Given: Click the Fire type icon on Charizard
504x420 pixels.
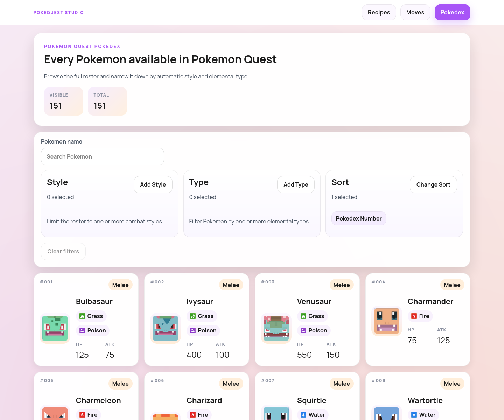Looking at the screenshot, I should pyautogui.click(x=193, y=415).
